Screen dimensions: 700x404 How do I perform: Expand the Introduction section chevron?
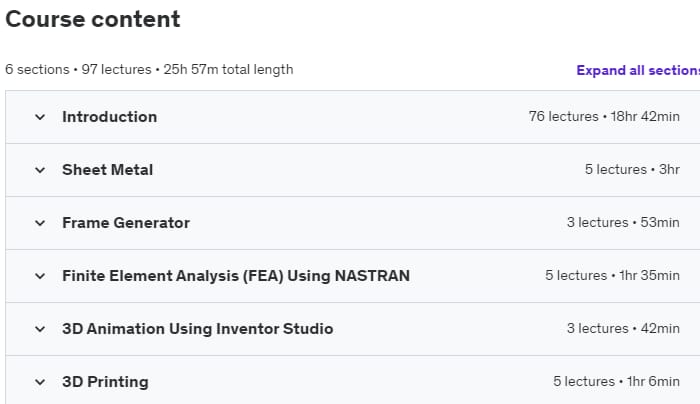(x=40, y=117)
